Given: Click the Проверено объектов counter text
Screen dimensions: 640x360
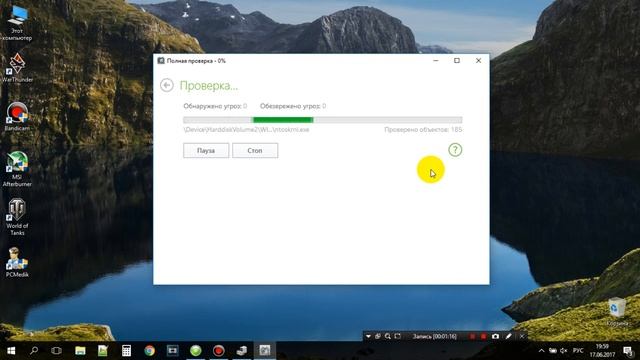Looking at the screenshot, I should (423, 129).
